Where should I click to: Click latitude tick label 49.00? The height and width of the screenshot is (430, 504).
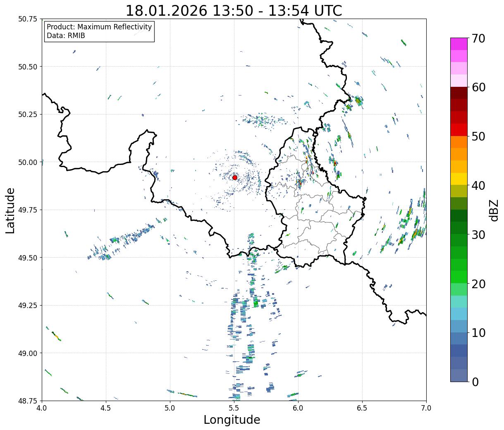point(28,353)
